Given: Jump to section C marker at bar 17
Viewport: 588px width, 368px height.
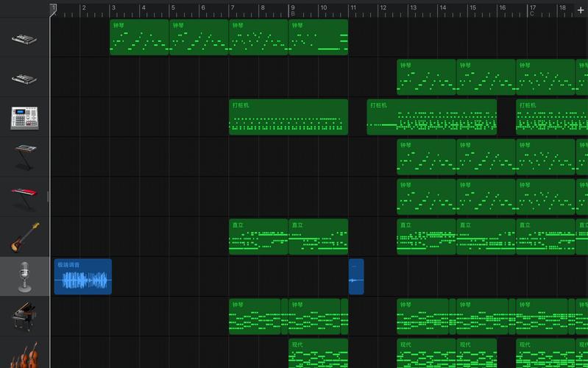Looking at the screenshot, I should [x=532, y=14].
